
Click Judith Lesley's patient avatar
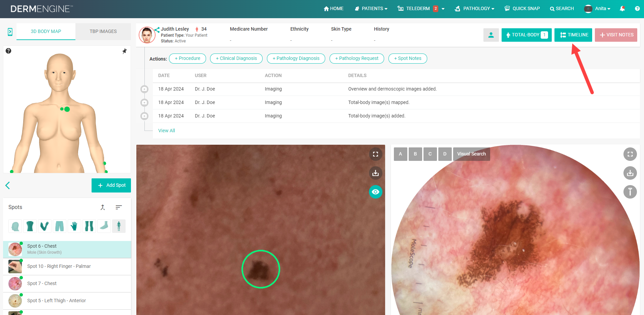pyautogui.click(x=147, y=35)
